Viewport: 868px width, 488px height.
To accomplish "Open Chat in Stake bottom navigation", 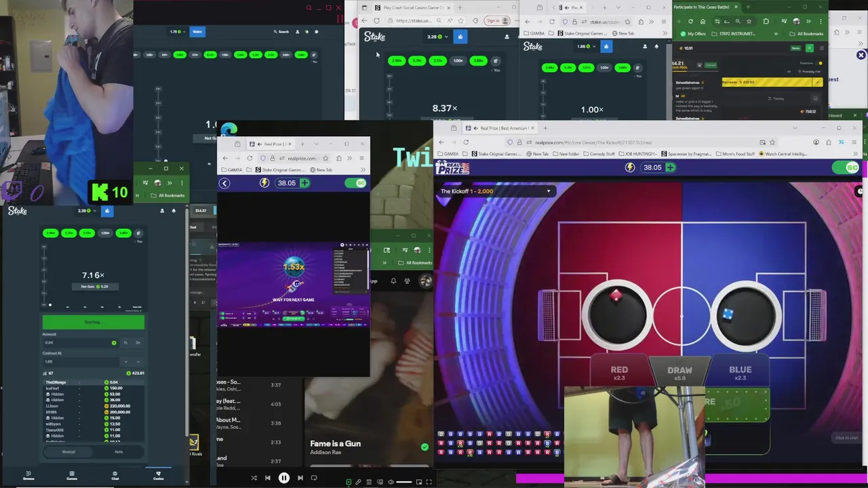I will click(115, 475).
